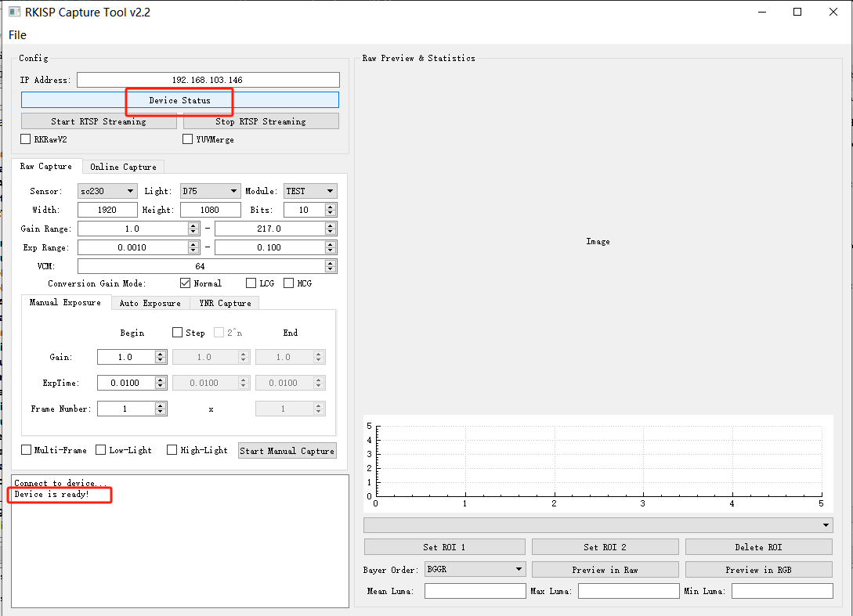This screenshot has width=853, height=616.
Task: Click the 'Device is ready!' log line
Action: (52, 494)
